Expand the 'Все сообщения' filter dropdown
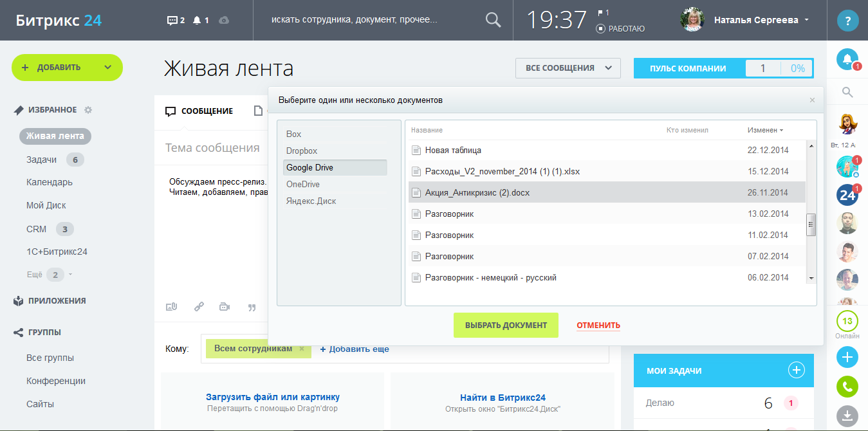The width and height of the screenshot is (868, 431). [568, 68]
